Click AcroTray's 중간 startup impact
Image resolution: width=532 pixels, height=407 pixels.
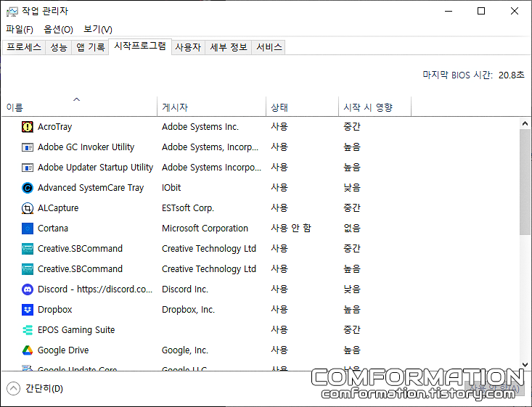click(352, 127)
